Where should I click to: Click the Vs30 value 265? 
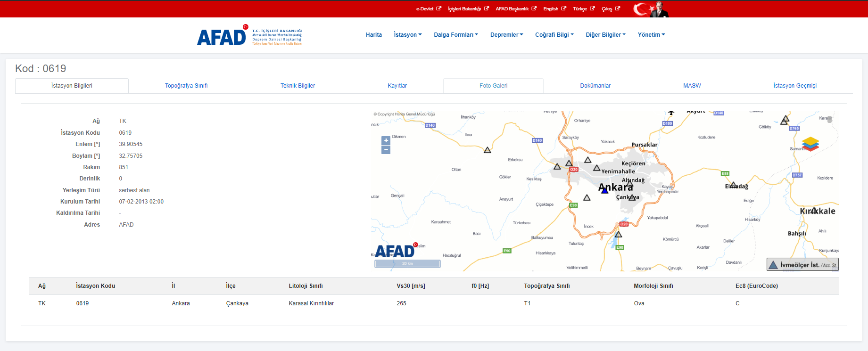pyautogui.click(x=401, y=303)
